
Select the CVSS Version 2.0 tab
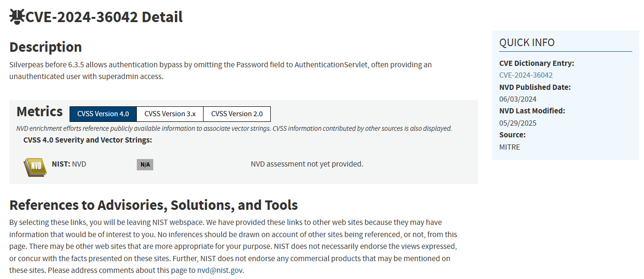[237, 114]
